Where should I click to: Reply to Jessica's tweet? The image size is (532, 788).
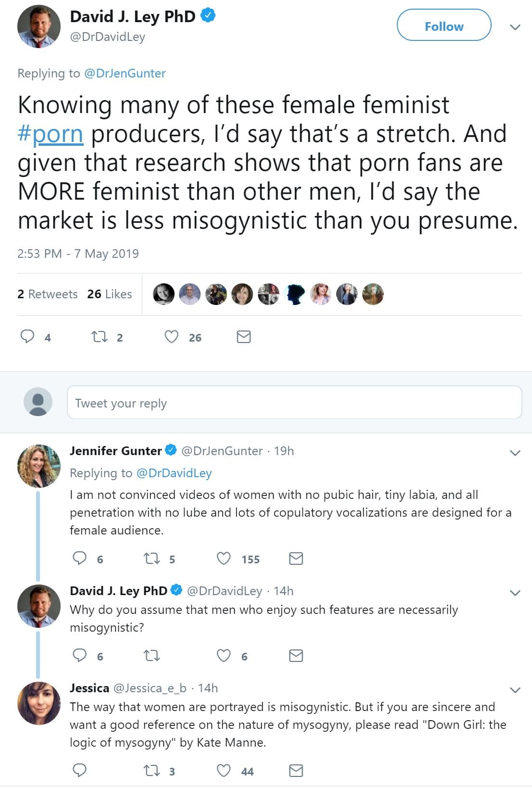pyautogui.click(x=79, y=771)
